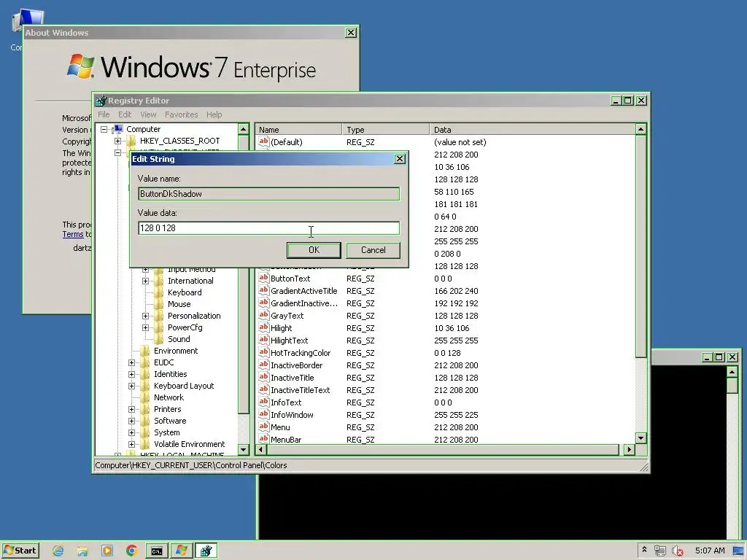Sort values by the Type column header
Image resolution: width=747 pixels, height=560 pixels.
click(385, 130)
